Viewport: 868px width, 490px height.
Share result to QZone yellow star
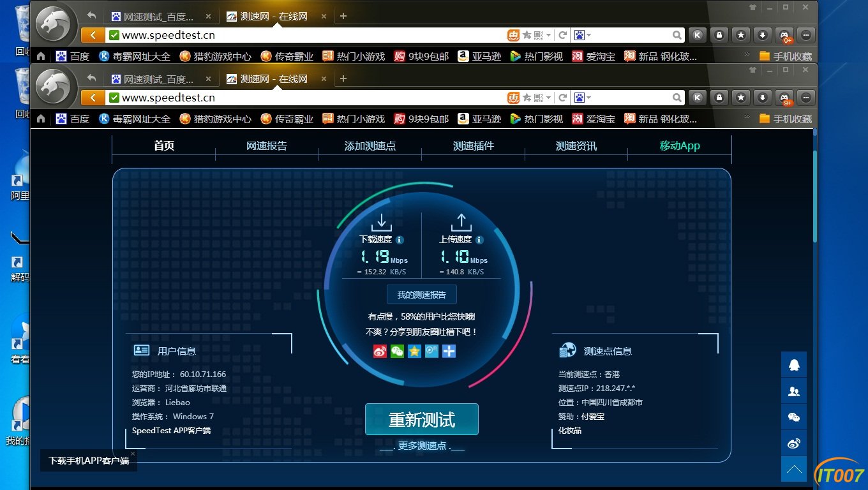[414, 351]
